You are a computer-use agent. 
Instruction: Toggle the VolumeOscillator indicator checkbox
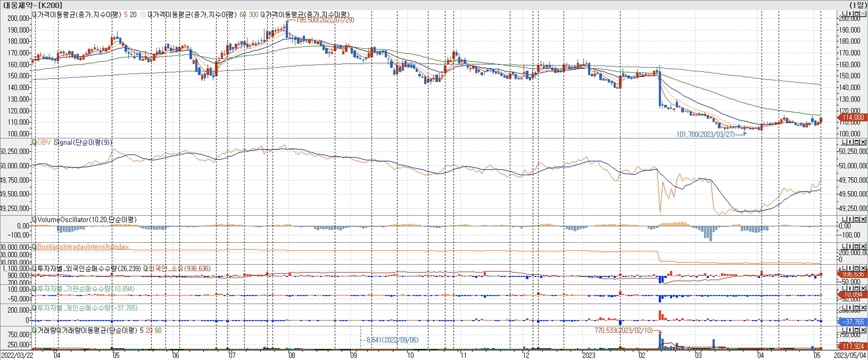(x=34, y=220)
